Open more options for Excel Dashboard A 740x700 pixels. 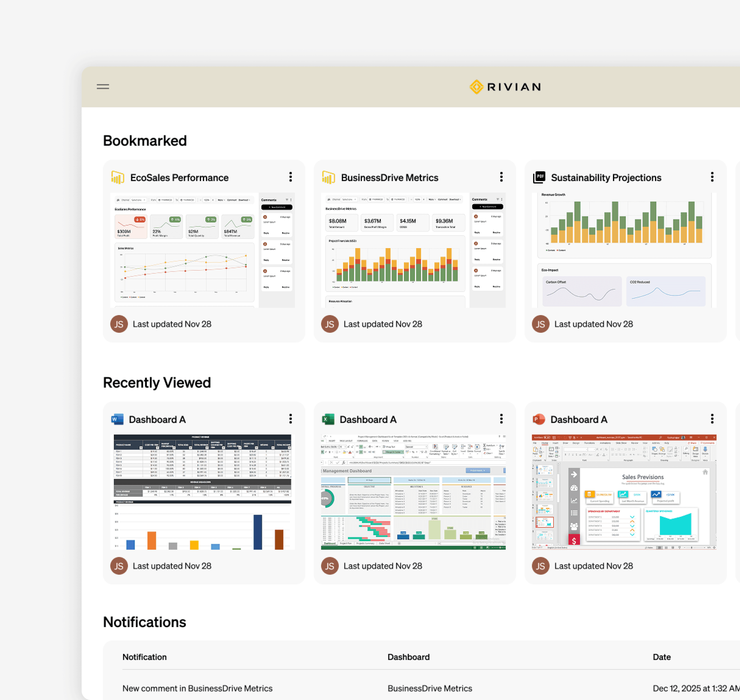pyautogui.click(x=501, y=419)
